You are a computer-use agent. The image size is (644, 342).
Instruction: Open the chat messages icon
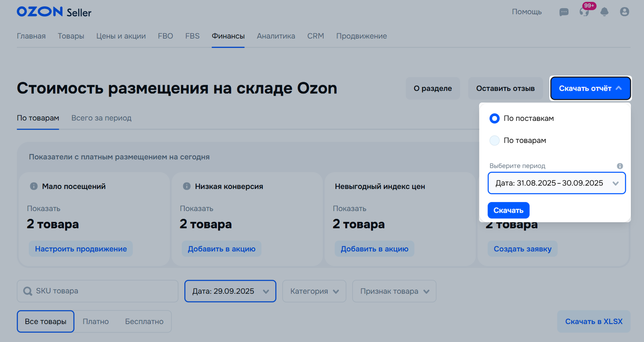tap(564, 12)
